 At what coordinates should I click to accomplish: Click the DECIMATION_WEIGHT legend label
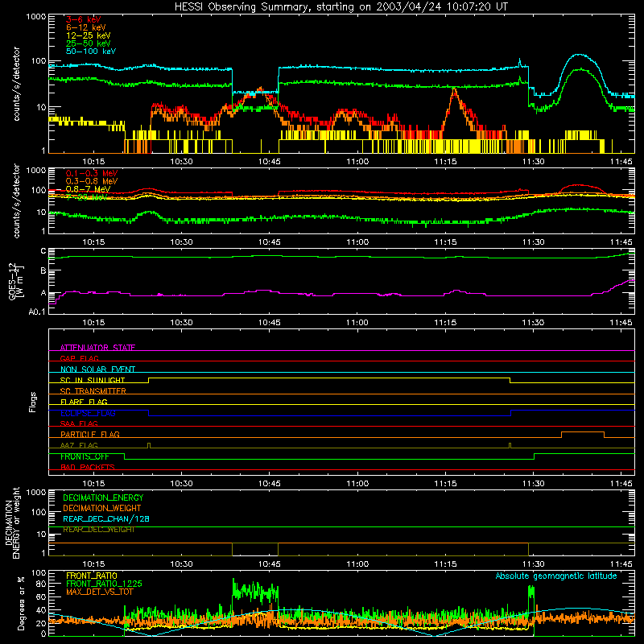tap(102, 509)
